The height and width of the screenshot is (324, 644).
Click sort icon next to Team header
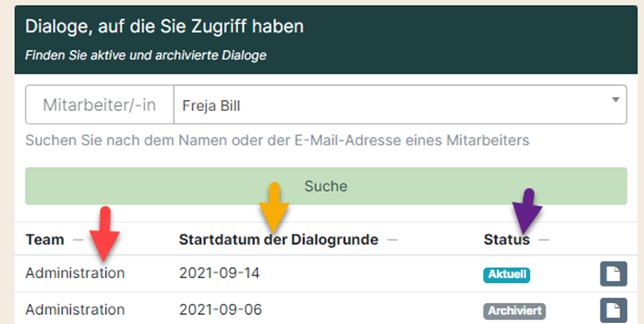coord(78,240)
